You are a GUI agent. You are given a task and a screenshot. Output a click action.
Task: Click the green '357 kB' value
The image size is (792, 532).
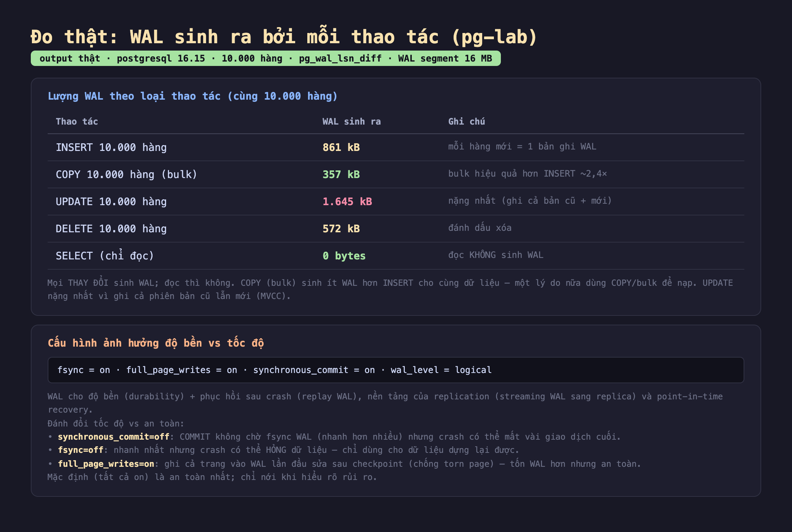341,174
